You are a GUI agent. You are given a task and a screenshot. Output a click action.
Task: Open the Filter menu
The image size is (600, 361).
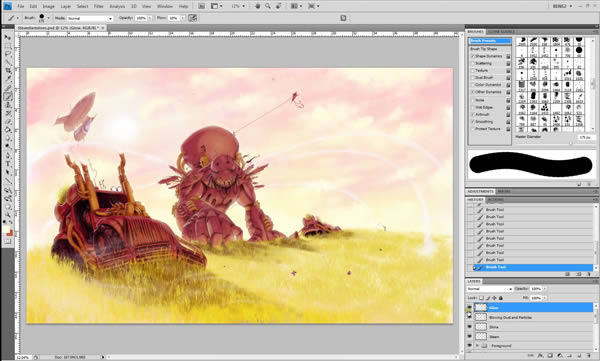coord(99,7)
